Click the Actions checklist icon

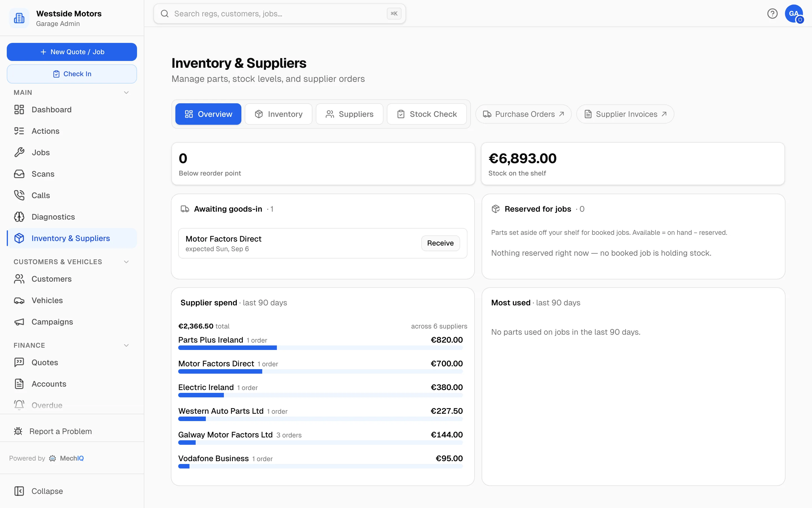19,131
